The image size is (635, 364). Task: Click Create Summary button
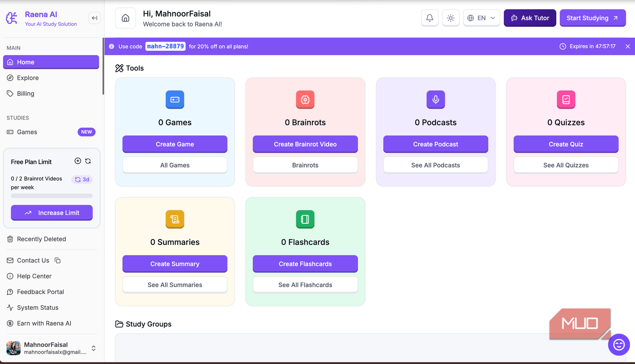tap(175, 264)
